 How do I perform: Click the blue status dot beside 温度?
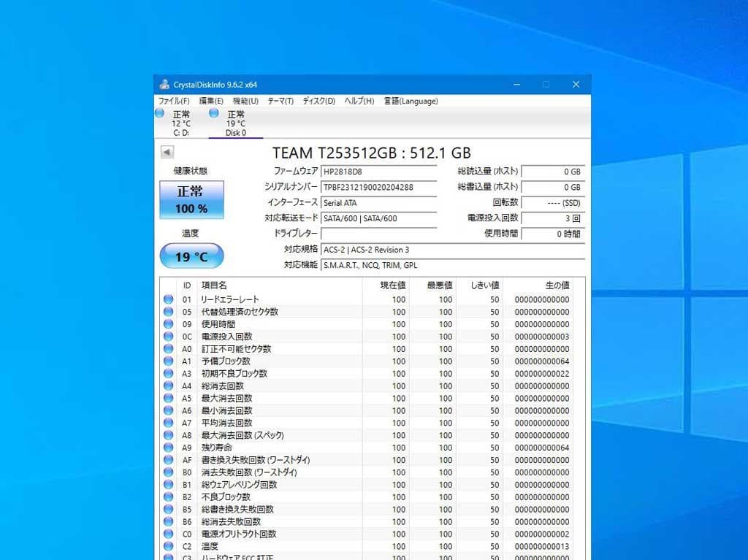(168, 546)
